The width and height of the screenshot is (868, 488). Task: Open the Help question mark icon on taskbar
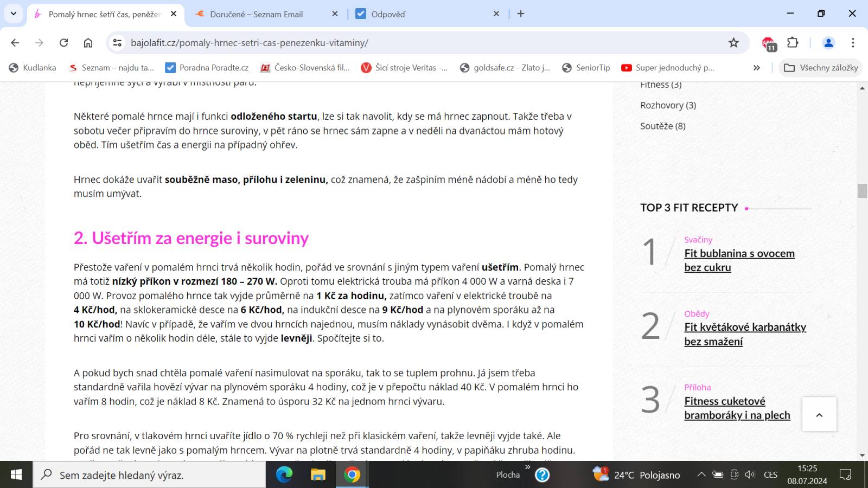(542, 475)
